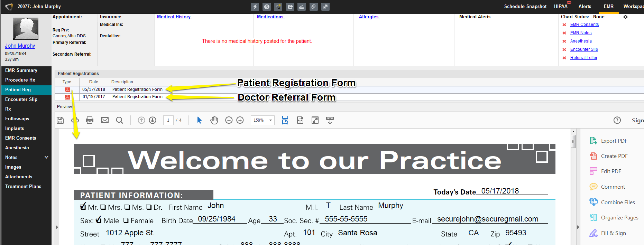The width and height of the screenshot is (644, 245).
Task: Check the Ms. title box
Action: (127, 207)
